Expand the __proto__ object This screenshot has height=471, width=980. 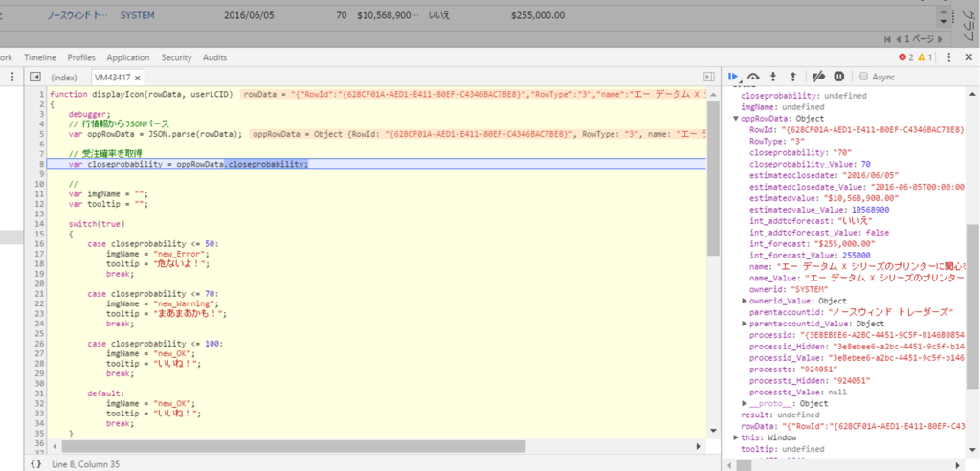745,403
